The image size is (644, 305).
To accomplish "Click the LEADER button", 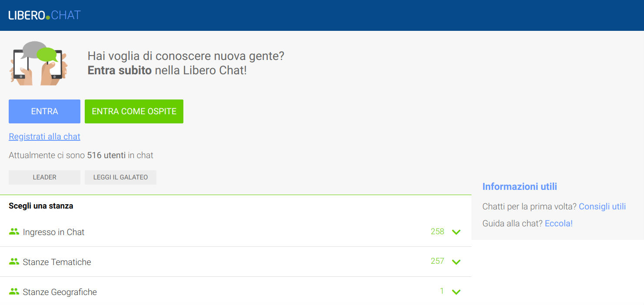I will pos(44,177).
